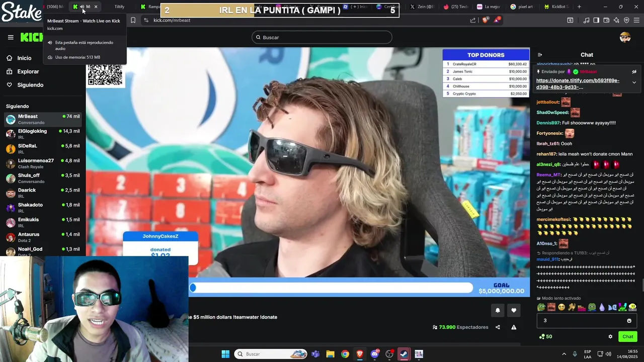Click the Brave shields icon
The image size is (644, 362).
tap(485, 20)
